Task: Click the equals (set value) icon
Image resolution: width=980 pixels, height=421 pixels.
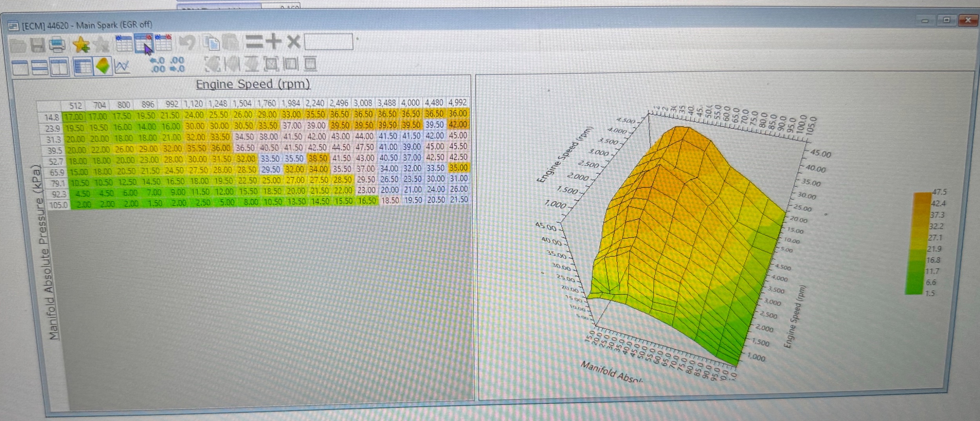Action: (x=254, y=42)
